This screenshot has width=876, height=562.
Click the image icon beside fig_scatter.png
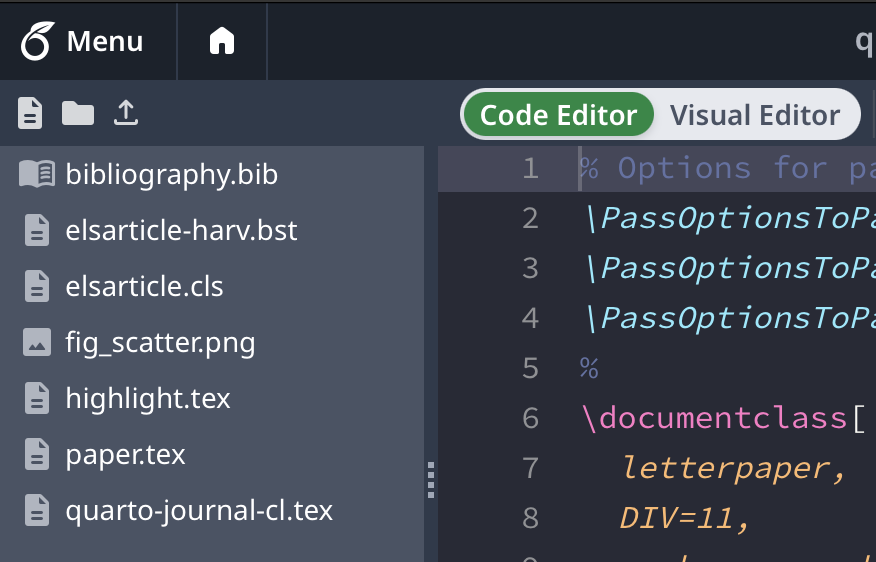(37, 342)
